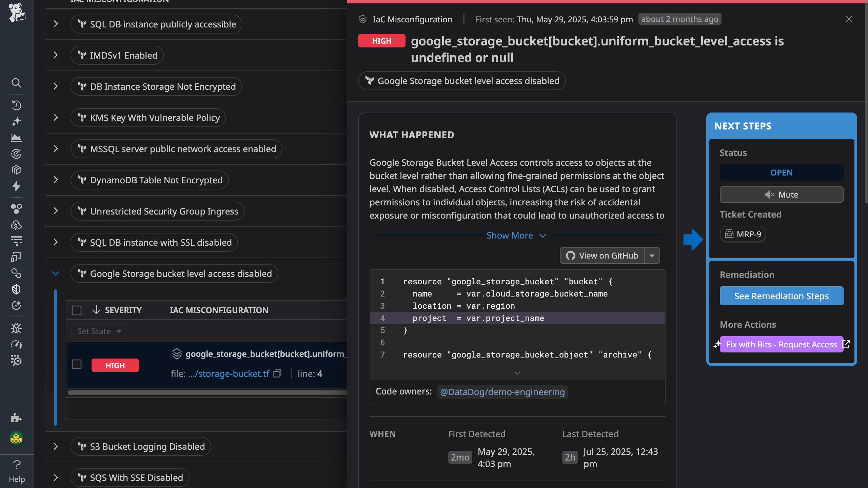Click the copy icon next to storage-bucket.tf

[x=277, y=373]
